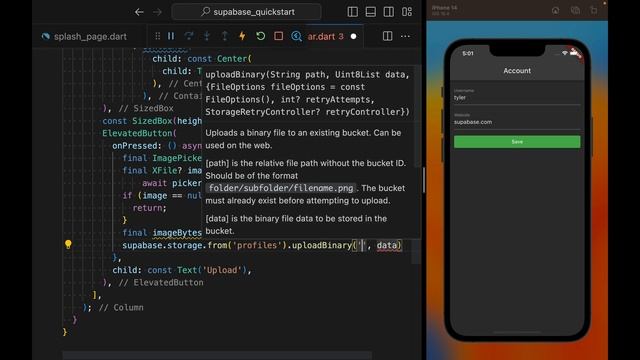Click the 'profiles' string in the code
The width and height of the screenshot is (640, 360).
[x=257, y=245]
